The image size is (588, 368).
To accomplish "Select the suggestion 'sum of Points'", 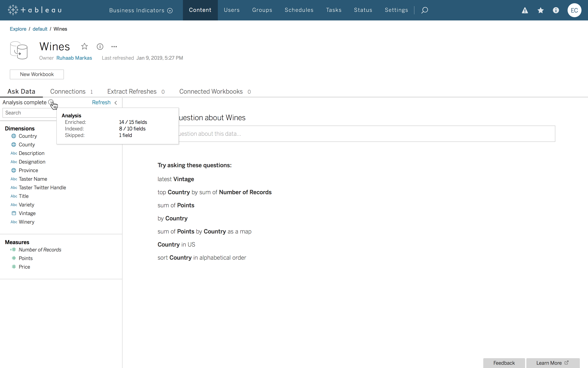I will click(176, 205).
